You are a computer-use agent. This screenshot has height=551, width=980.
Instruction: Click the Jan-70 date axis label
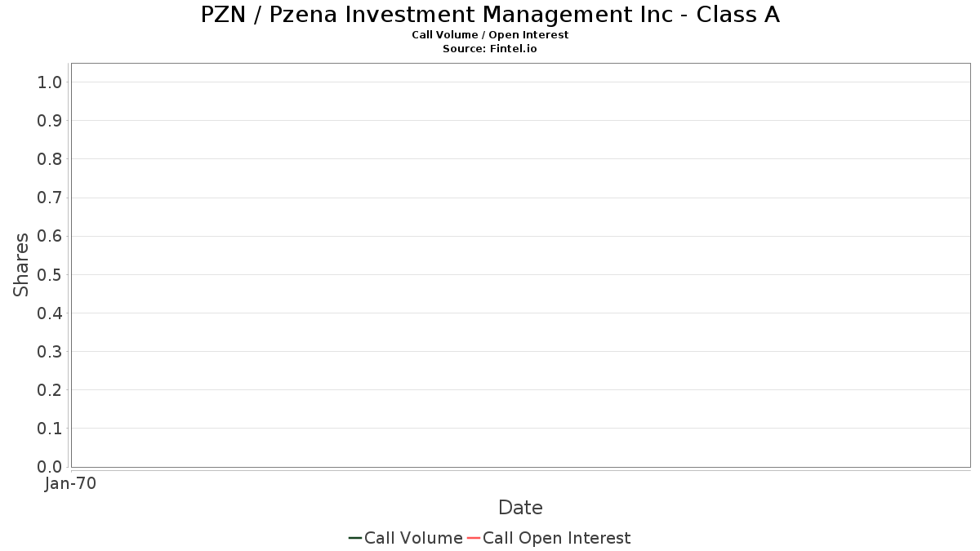[70, 483]
